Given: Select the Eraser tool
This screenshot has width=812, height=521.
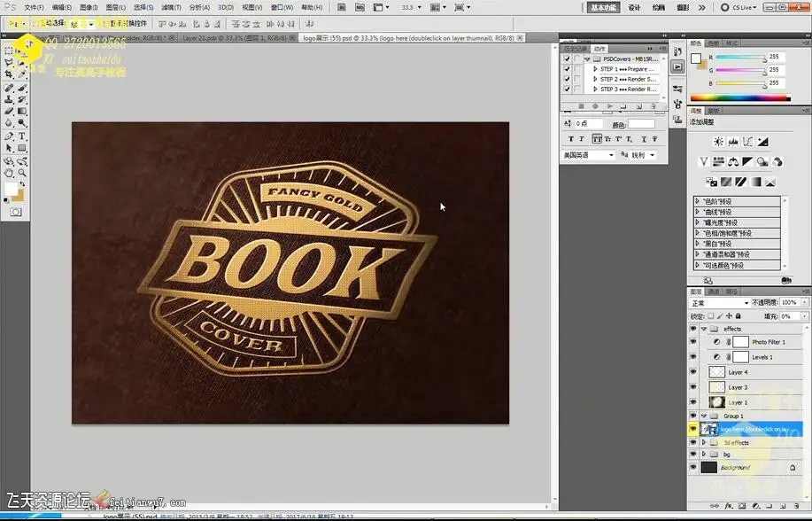Looking at the screenshot, I should click(x=9, y=111).
